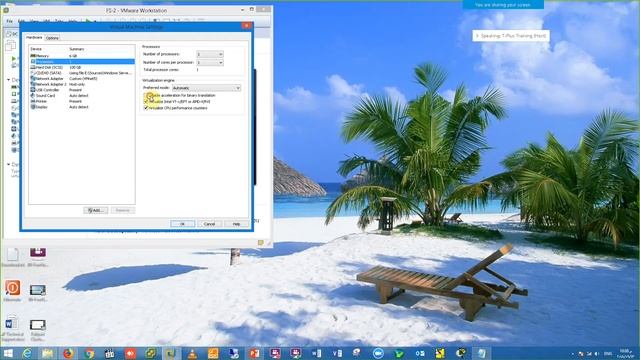This screenshot has height=360, width=640.
Task: Toggle Virtualize CPU performance counters checkbox
Action: (146, 108)
